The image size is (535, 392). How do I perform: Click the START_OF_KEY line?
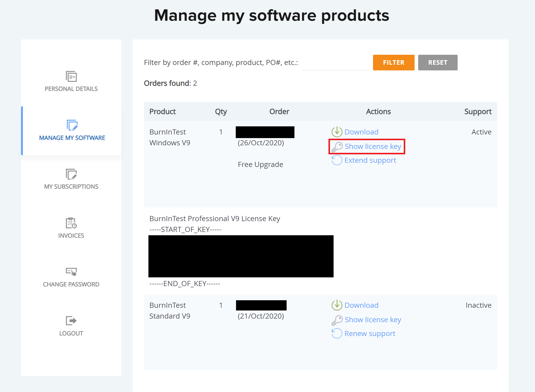point(185,230)
